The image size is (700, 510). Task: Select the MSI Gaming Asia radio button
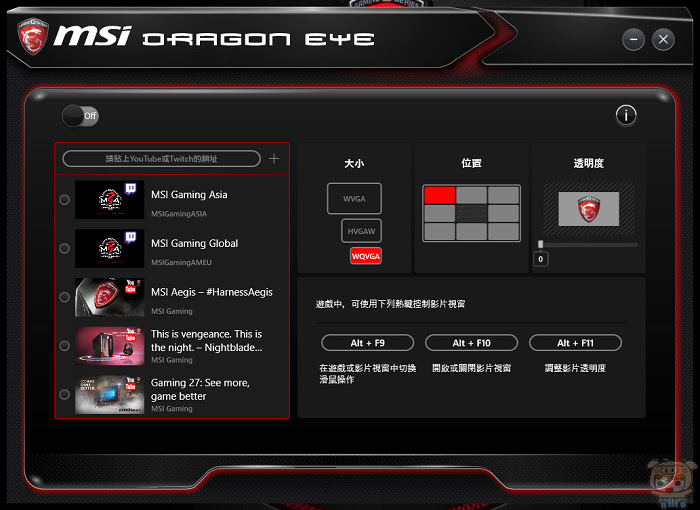[65, 200]
